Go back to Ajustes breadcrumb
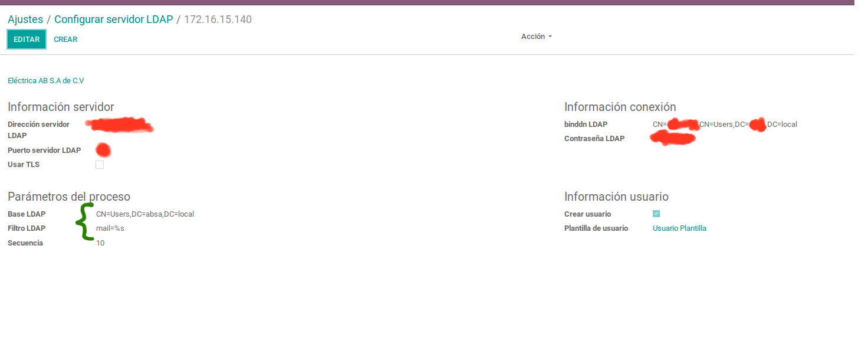 click(x=25, y=19)
